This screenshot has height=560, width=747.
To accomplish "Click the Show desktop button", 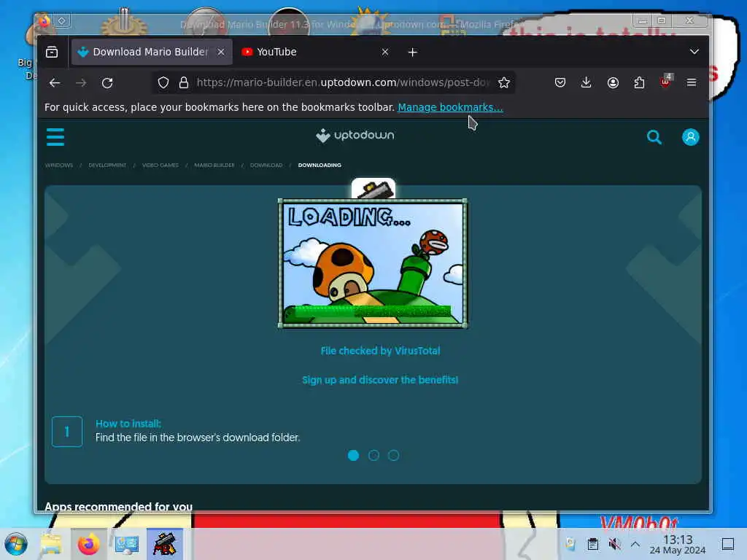I will (x=728, y=544).
